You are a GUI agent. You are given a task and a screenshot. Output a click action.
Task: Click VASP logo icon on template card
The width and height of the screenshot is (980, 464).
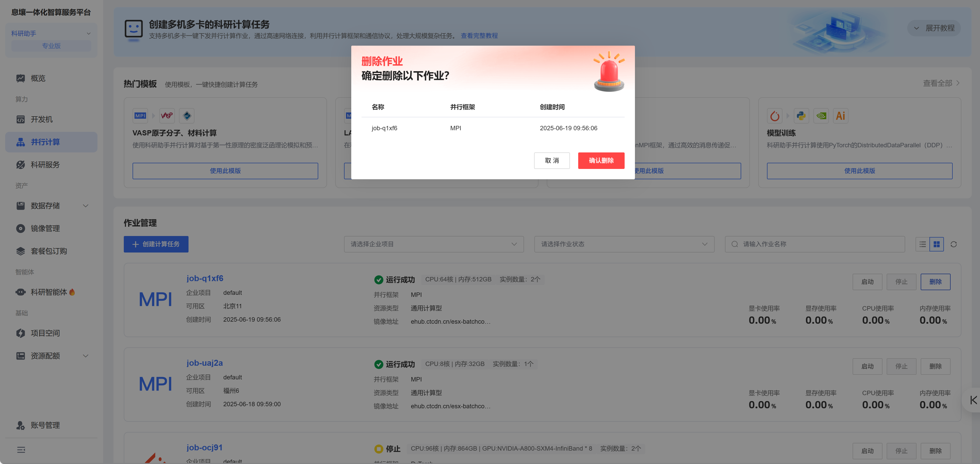click(x=167, y=116)
